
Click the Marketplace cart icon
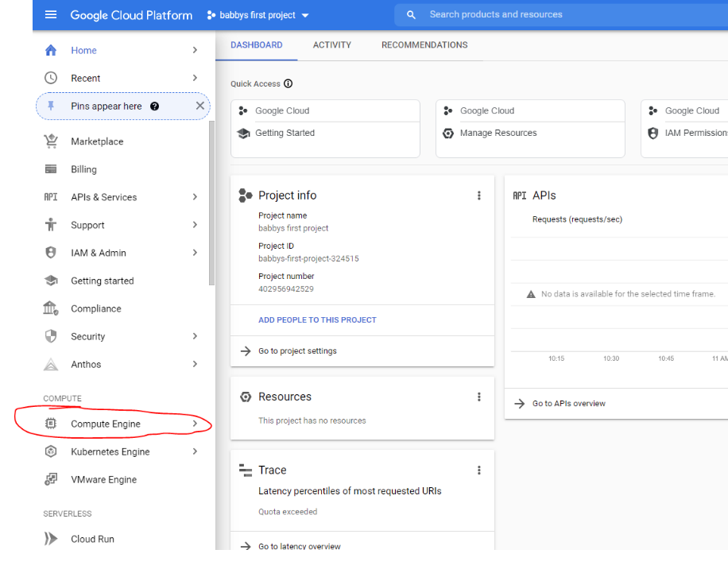tap(51, 141)
